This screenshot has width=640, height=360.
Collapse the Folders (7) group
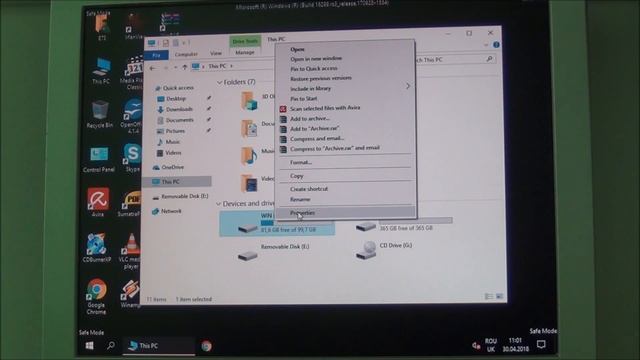[x=219, y=82]
